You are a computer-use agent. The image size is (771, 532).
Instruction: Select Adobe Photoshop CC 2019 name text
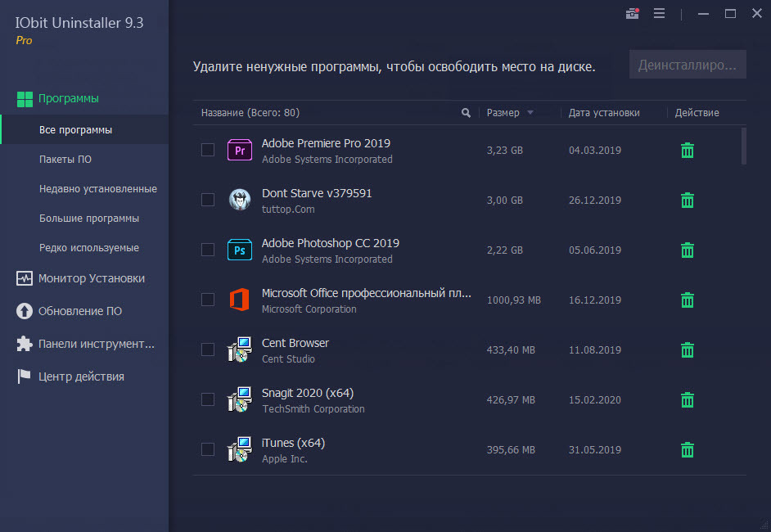331,243
